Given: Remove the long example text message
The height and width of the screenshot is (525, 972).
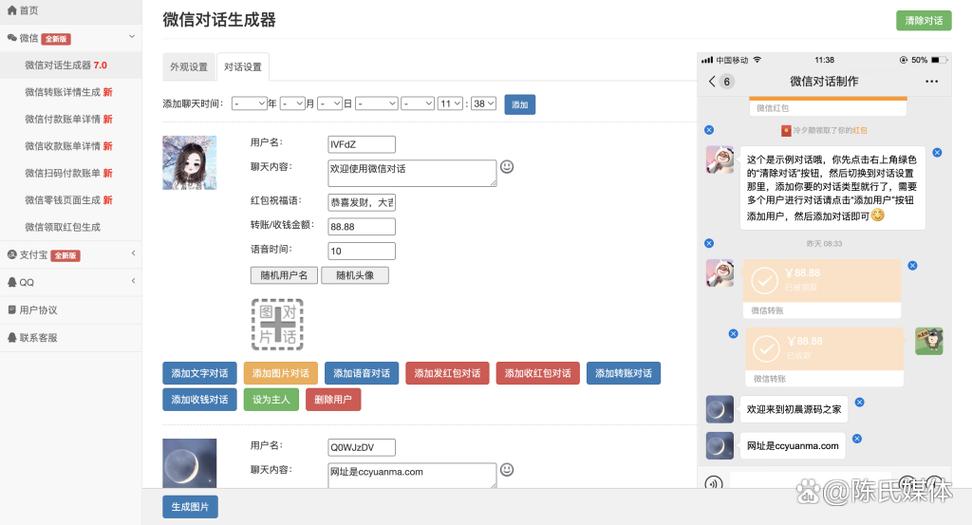Looking at the screenshot, I should pyautogui.click(x=937, y=152).
